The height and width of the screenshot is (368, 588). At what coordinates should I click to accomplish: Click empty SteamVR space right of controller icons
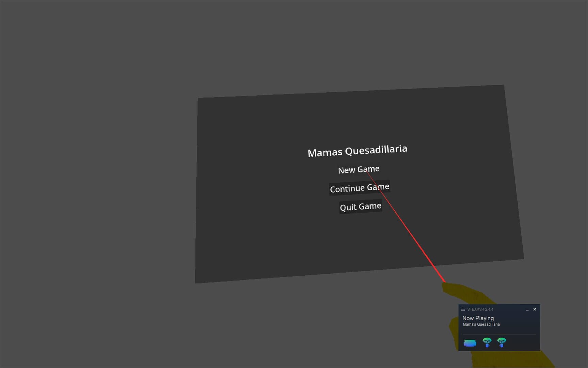coord(522,342)
